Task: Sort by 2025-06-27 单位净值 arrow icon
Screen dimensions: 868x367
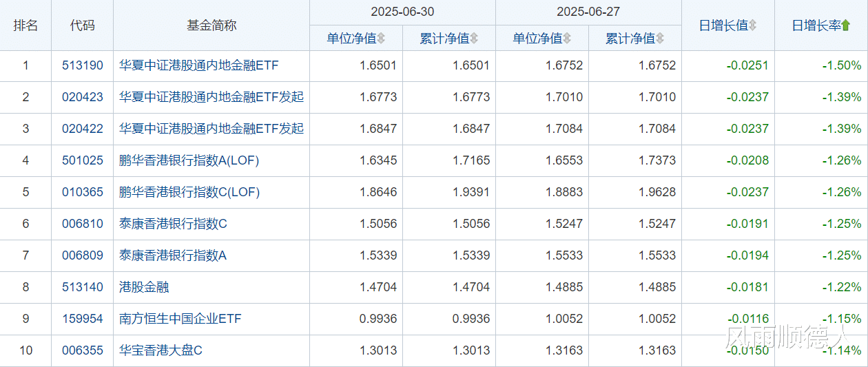Action: [x=567, y=39]
